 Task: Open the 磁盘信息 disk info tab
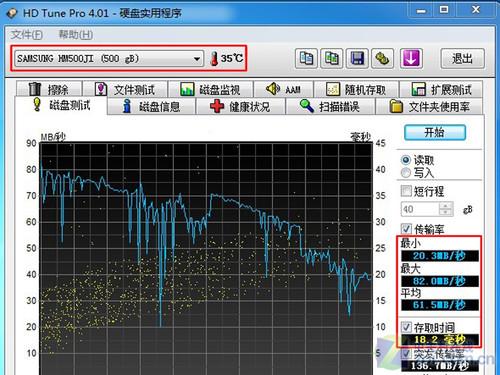[151, 107]
